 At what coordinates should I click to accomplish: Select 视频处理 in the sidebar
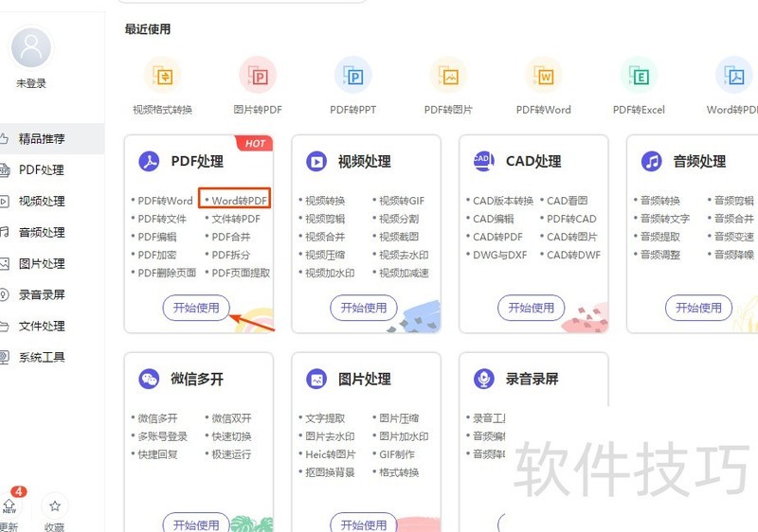click(x=42, y=202)
